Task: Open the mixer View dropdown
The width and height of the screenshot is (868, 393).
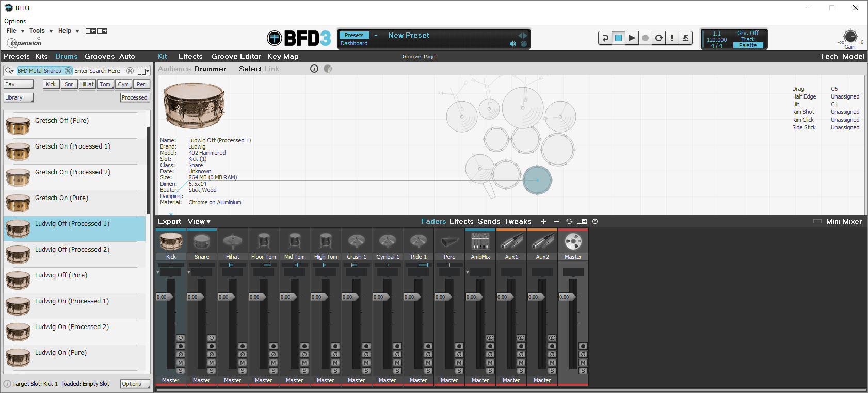Action: point(199,222)
